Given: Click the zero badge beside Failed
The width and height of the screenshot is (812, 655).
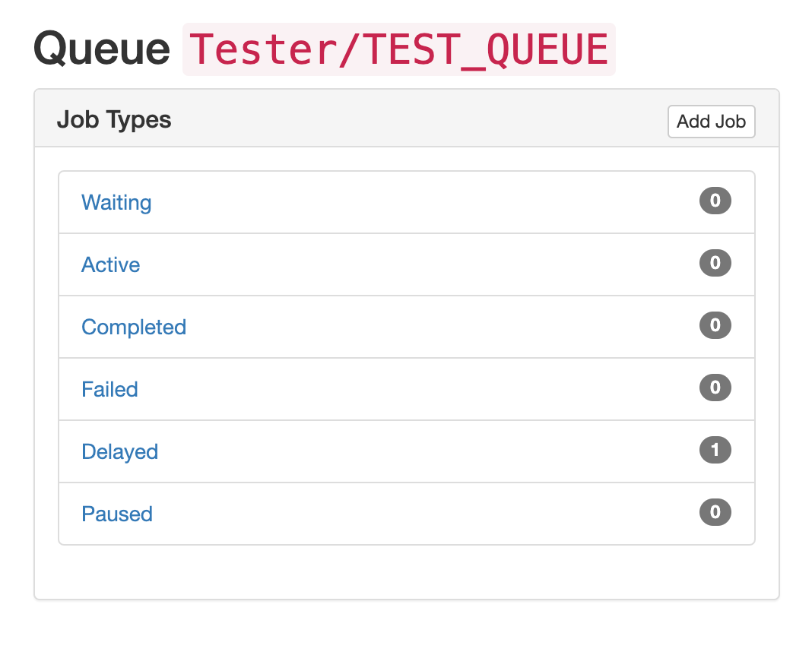Looking at the screenshot, I should click(715, 388).
